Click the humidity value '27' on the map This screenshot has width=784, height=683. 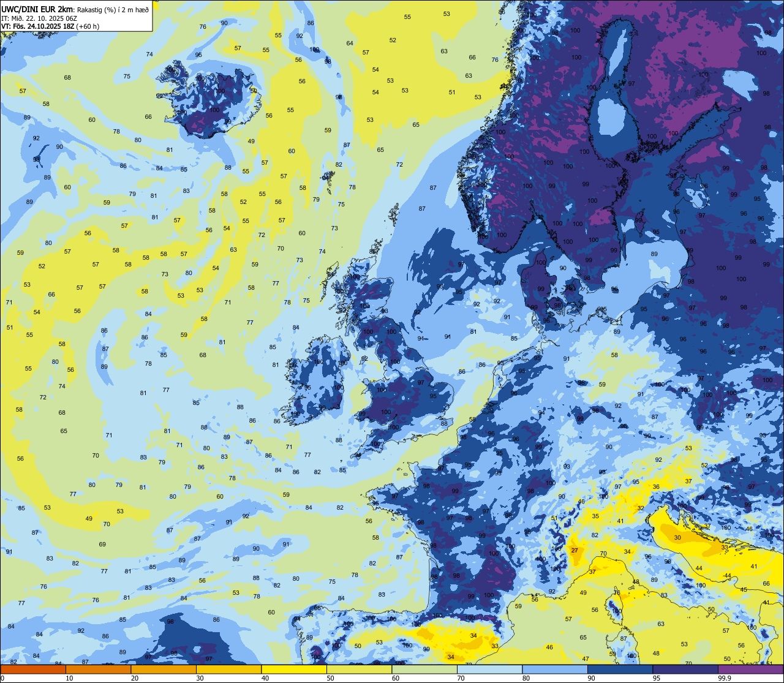point(575,551)
